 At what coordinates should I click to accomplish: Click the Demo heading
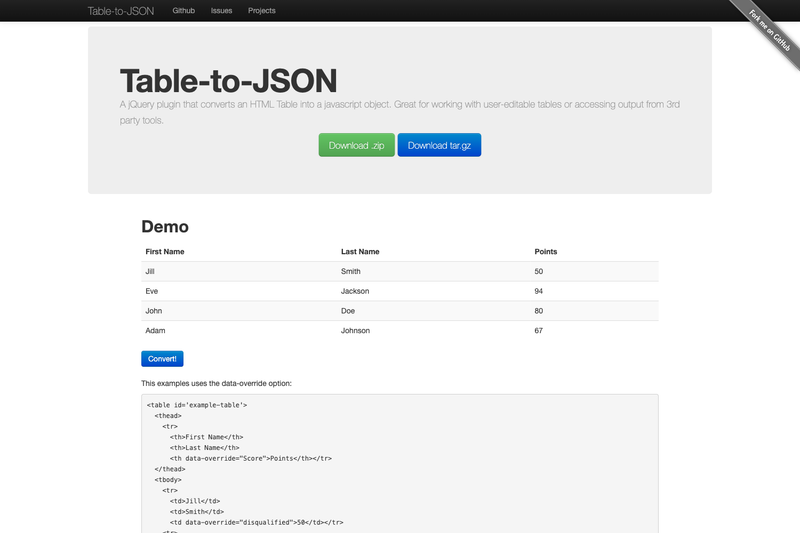[165, 226]
